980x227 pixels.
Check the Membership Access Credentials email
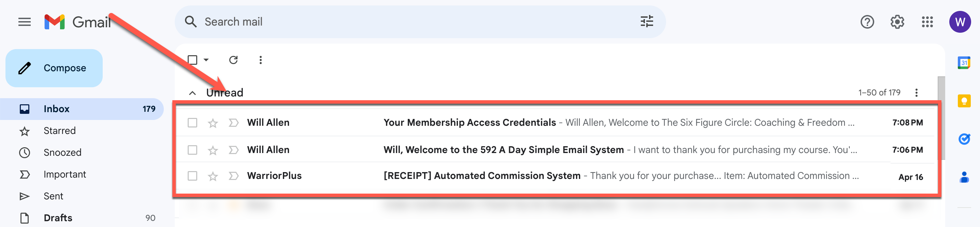[x=192, y=123]
